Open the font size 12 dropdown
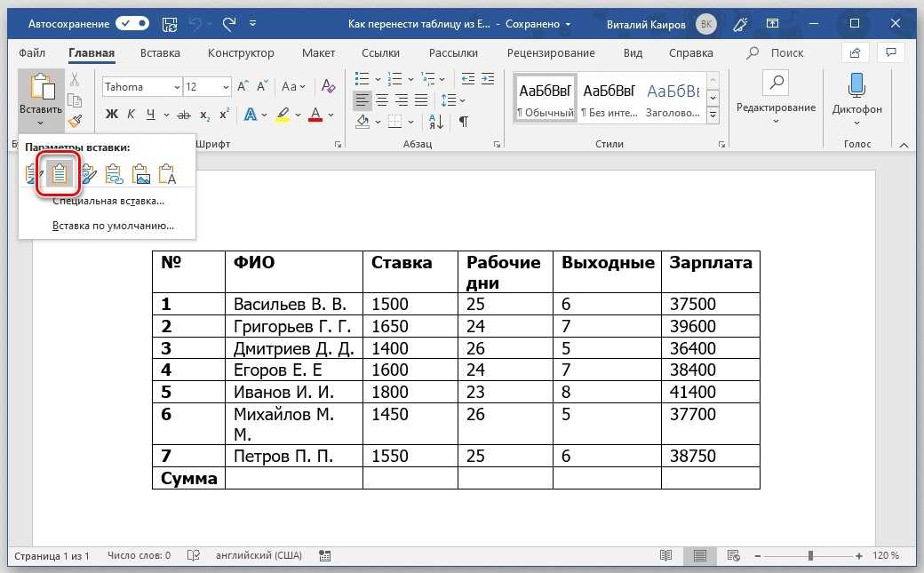 (227, 87)
